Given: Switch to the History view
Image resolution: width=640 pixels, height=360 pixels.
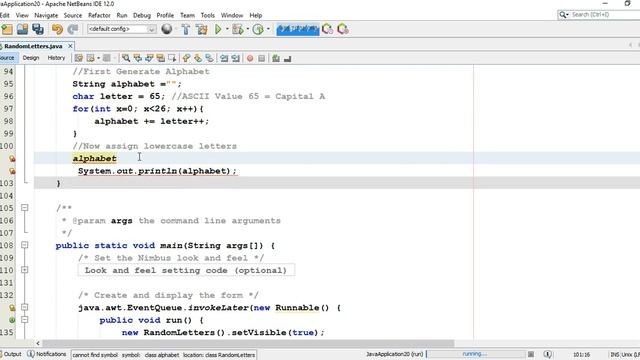Looking at the screenshot, I should point(56,58).
